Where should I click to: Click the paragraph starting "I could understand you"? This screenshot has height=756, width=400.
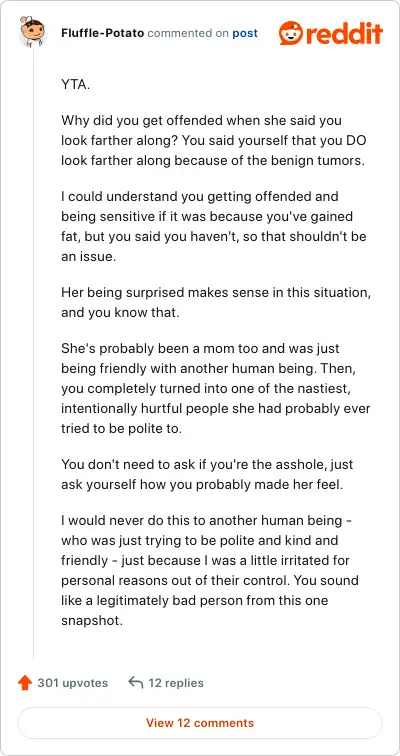[214, 226]
